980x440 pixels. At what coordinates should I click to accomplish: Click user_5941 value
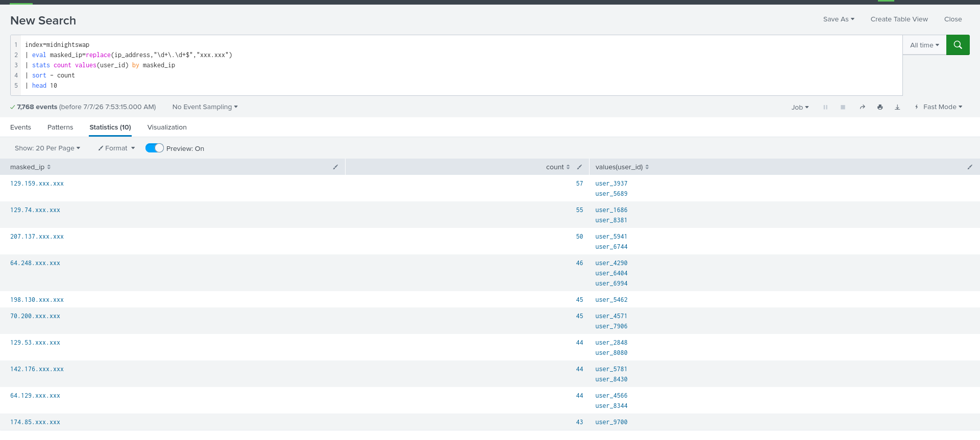(611, 237)
